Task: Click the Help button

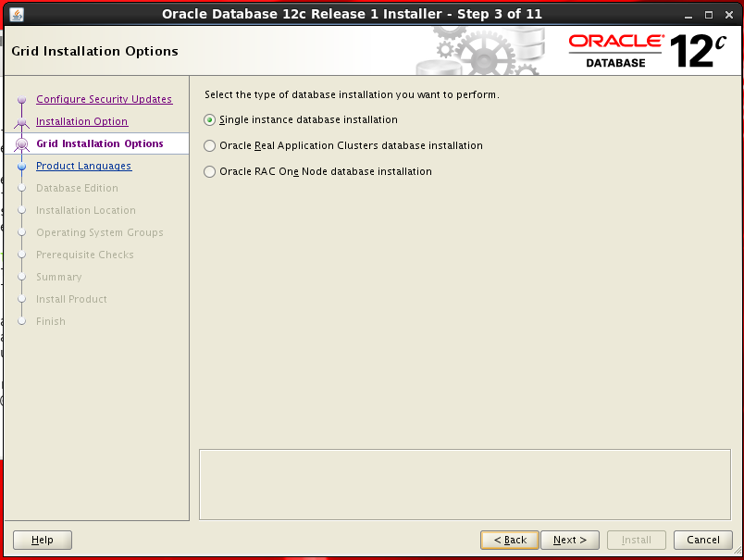Action: (x=43, y=540)
